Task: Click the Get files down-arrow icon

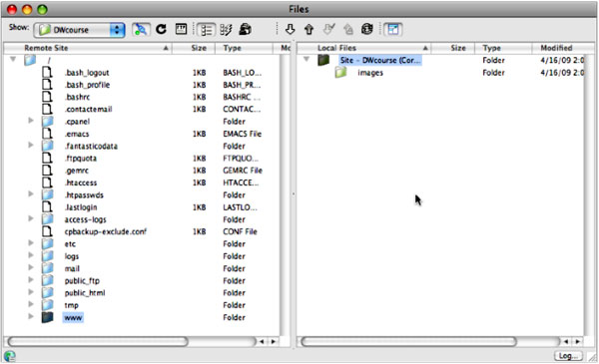Action: pyautogui.click(x=290, y=29)
